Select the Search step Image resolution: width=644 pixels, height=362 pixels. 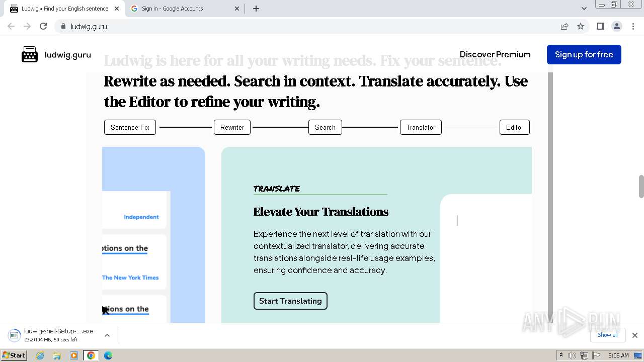(x=325, y=127)
